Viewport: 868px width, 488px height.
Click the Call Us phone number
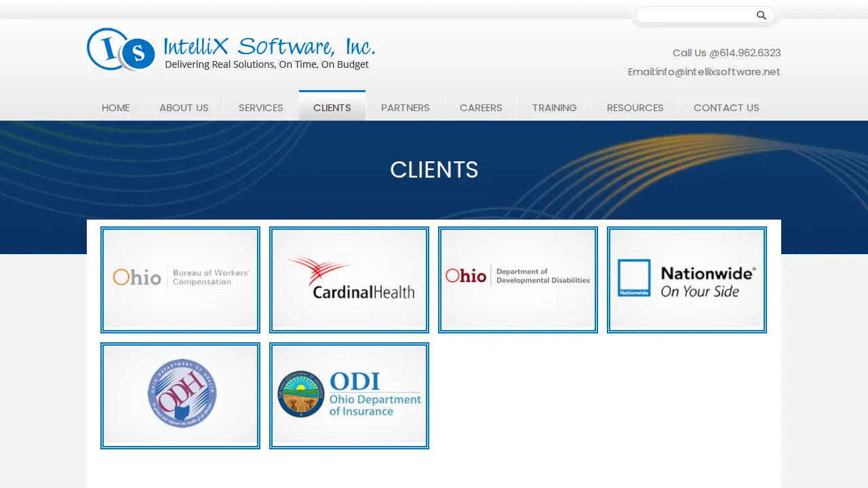click(x=750, y=53)
